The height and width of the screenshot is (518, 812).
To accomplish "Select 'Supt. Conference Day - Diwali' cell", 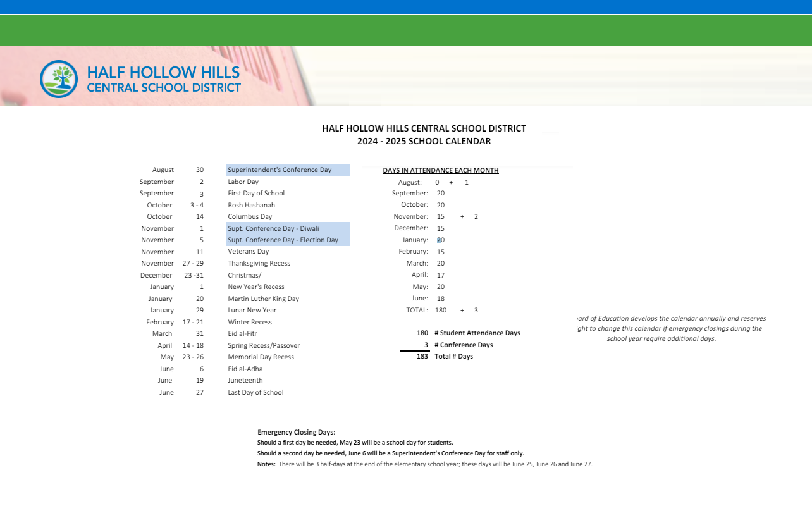I will pos(288,228).
